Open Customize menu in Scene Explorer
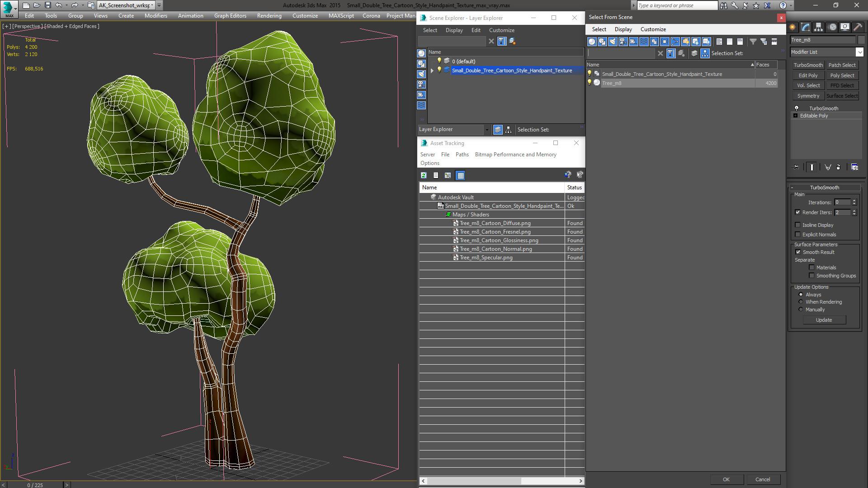Image resolution: width=868 pixels, height=488 pixels. coord(501,30)
